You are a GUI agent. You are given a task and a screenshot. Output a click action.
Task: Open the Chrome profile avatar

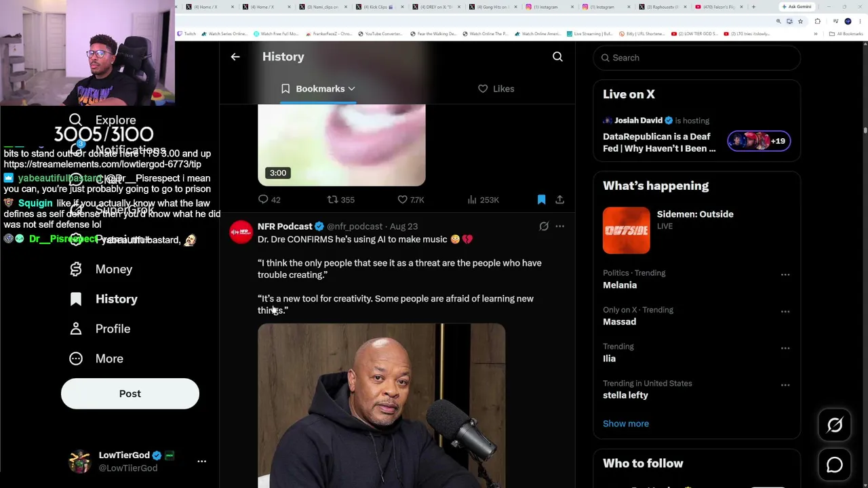848,21
